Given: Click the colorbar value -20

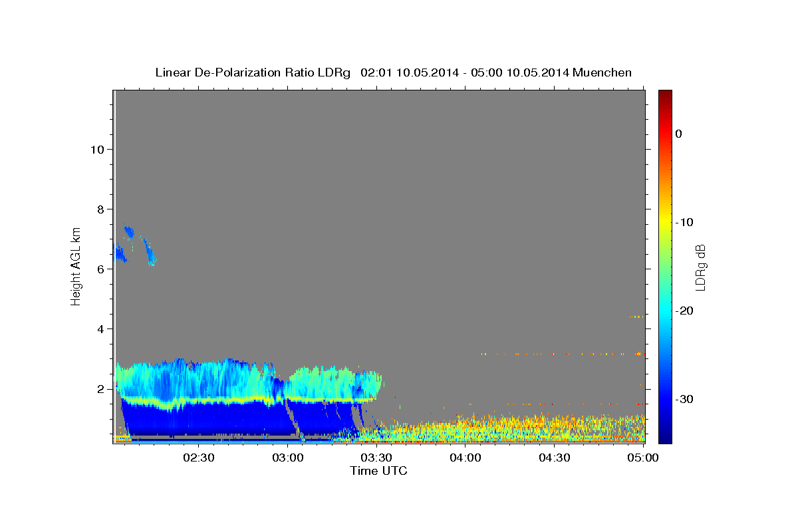Looking at the screenshot, I should pyautogui.click(x=685, y=311).
